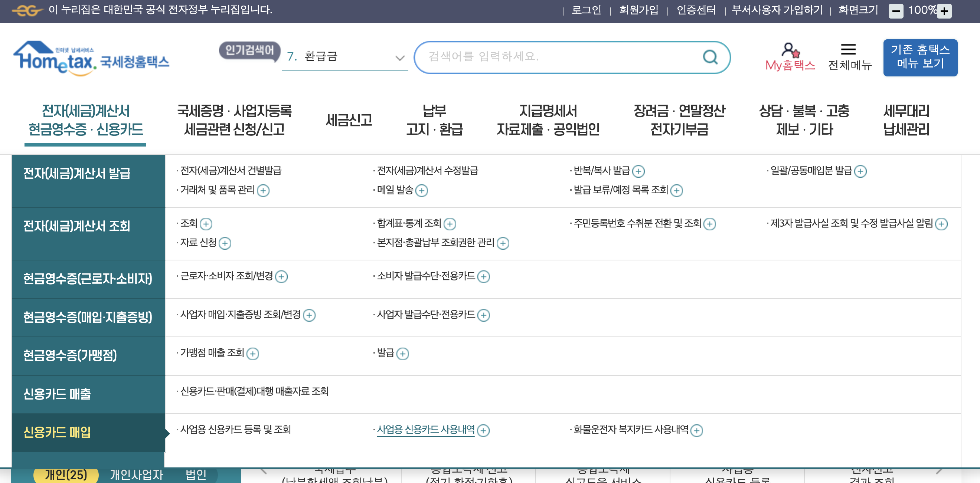Expand plus icon beside 화물운전자 복지카드 사용내역

pos(696,431)
